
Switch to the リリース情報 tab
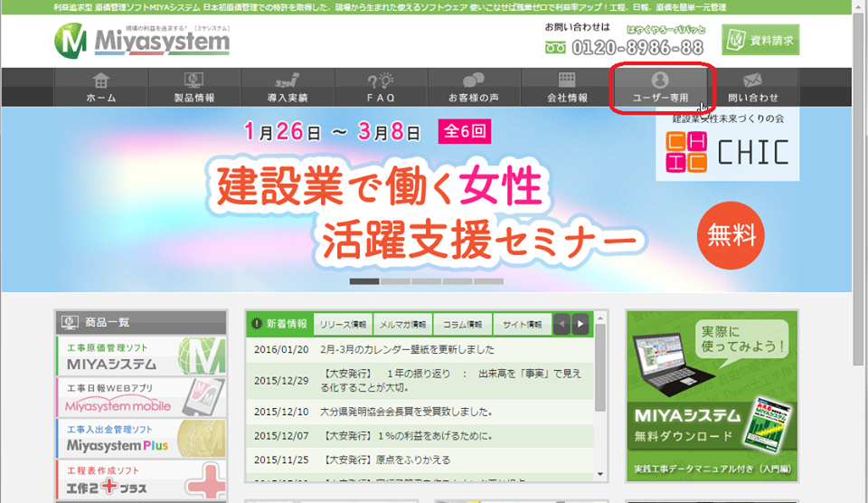[344, 325]
